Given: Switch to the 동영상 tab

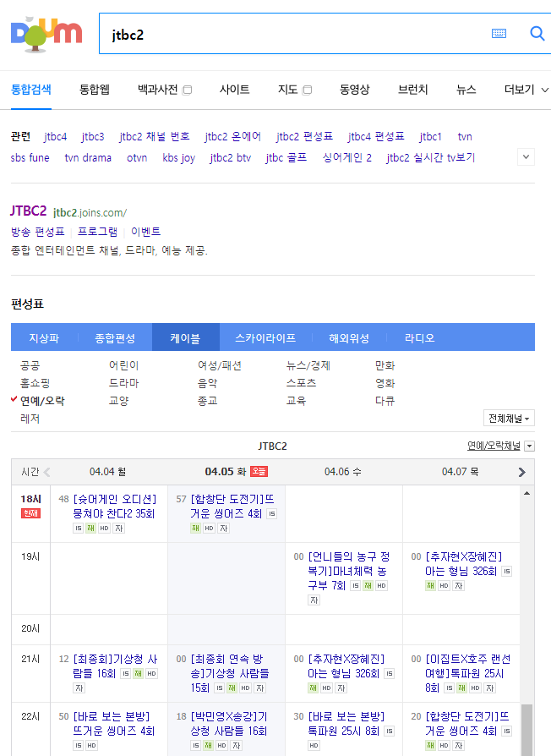Looking at the screenshot, I should click(354, 90).
